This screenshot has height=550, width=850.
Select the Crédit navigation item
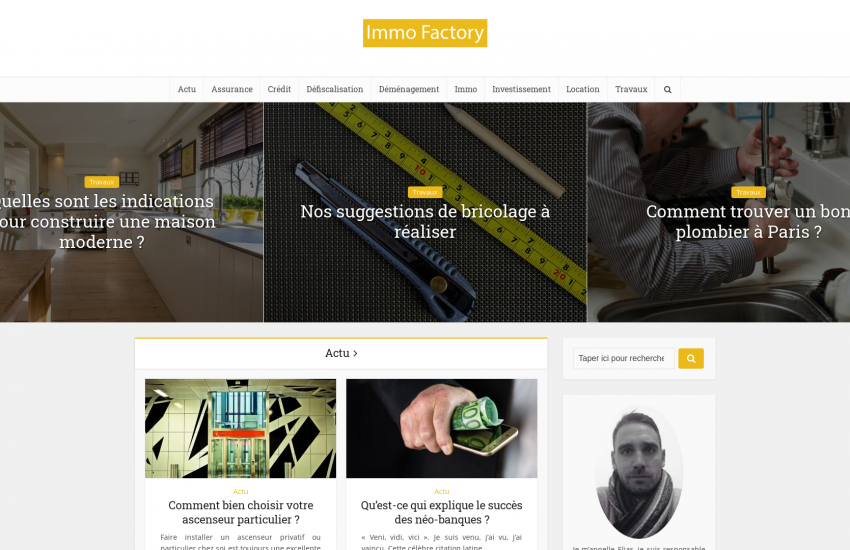pyautogui.click(x=279, y=89)
